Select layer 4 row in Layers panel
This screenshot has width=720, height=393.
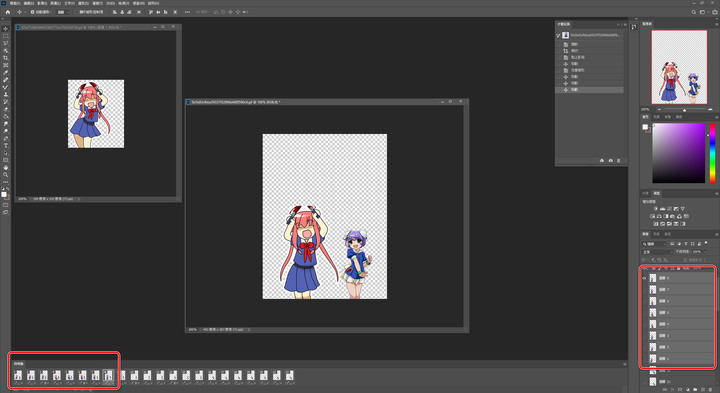[x=681, y=324]
